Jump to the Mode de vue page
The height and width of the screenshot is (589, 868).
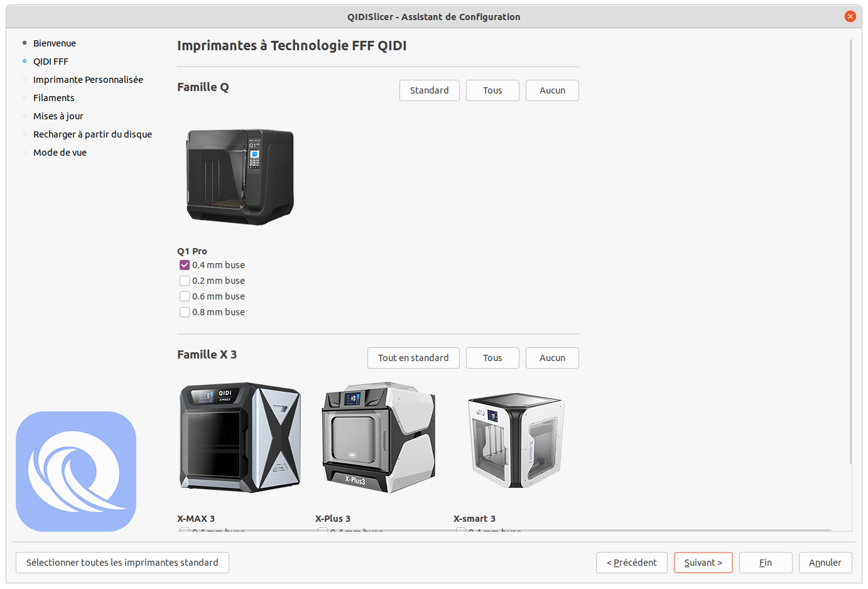[60, 153]
